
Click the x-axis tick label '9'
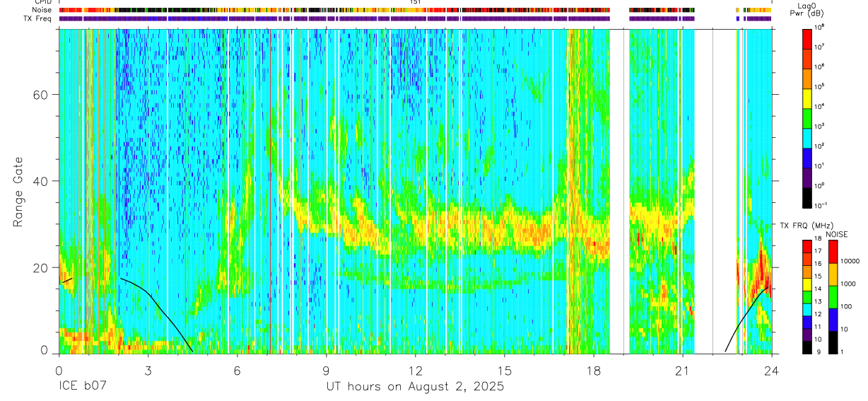coord(326,371)
